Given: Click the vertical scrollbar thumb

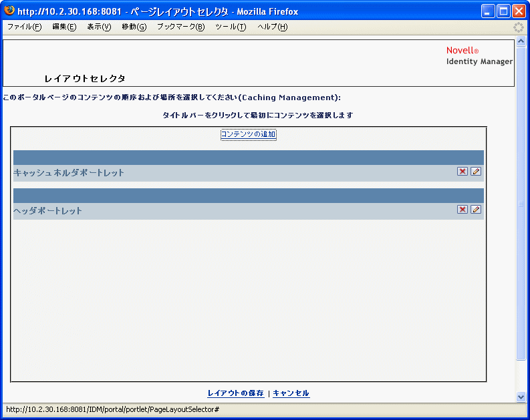Looking at the screenshot, I should pos(521,204).
